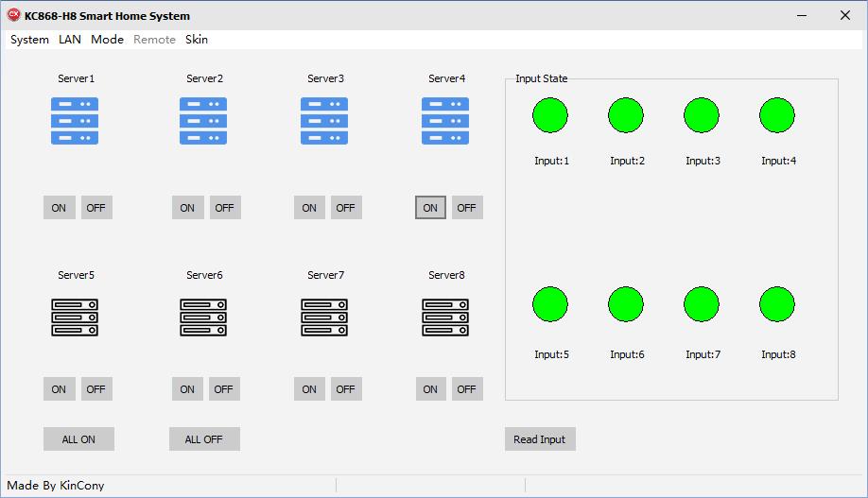
Task: Open the LAN menu
Action: (70, 40)
